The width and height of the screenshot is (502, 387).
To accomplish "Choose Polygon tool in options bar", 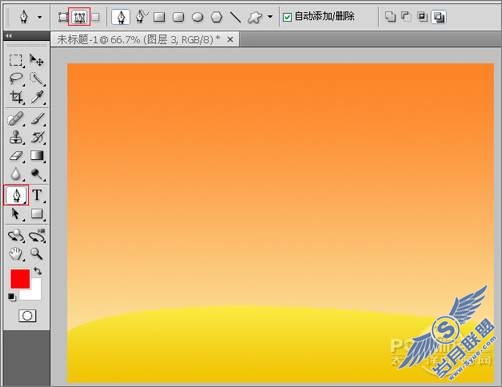I will 217,17.
